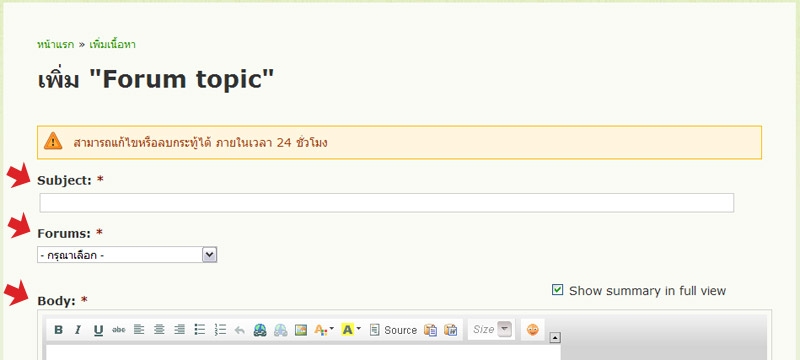The image size is (800, 360).
Task: Toggle italic formatting in editor
Action: pyautogui.click(x=78, y=330)
